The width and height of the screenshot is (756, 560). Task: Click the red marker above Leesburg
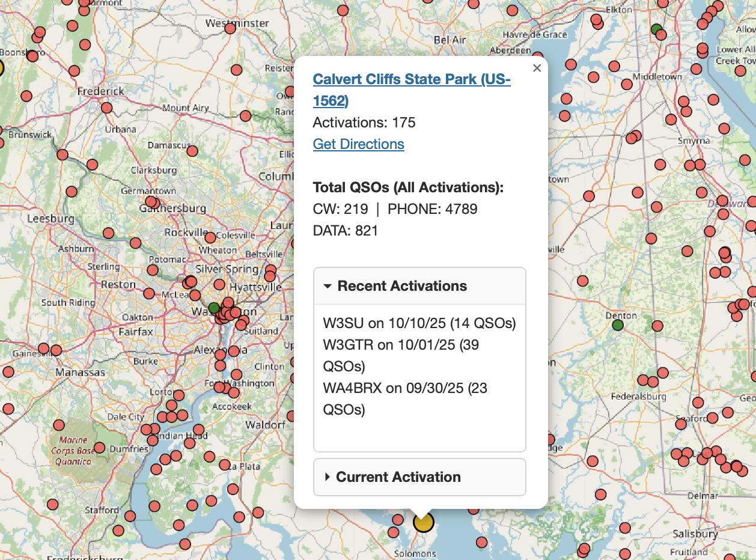72,192
